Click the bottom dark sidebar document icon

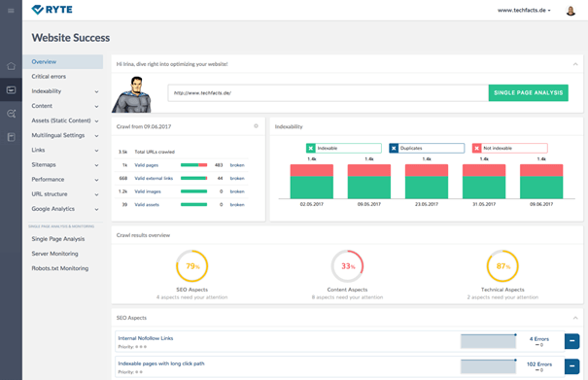pyautogui.click(x=11, y=137)
